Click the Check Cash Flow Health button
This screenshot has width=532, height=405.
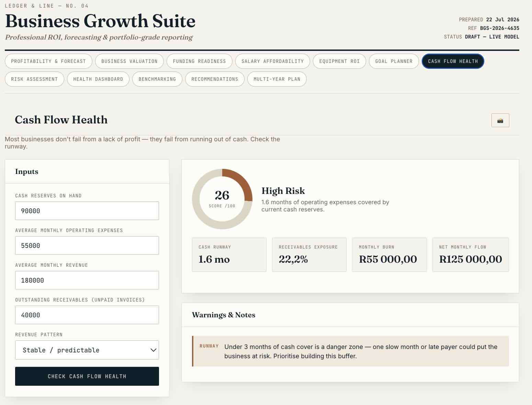[87, 376]
